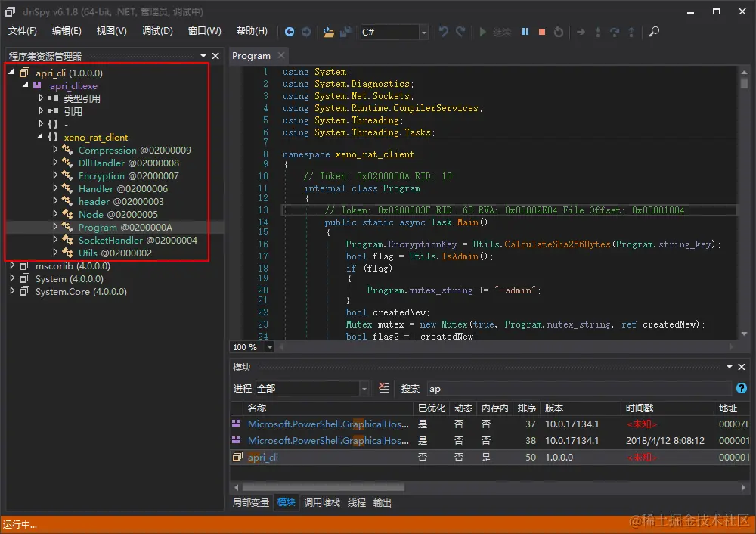Navigate backward with the blue arrow

(x=290, y=32)
